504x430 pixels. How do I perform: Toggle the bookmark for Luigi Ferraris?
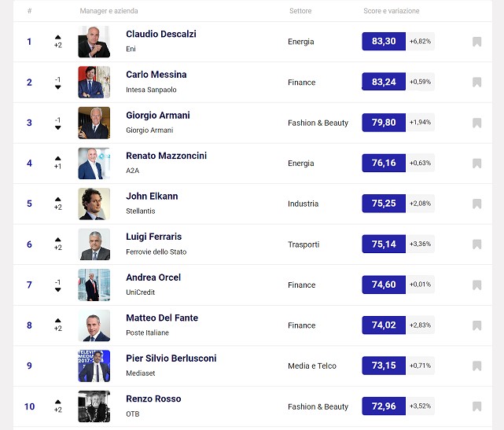[476, 244]
